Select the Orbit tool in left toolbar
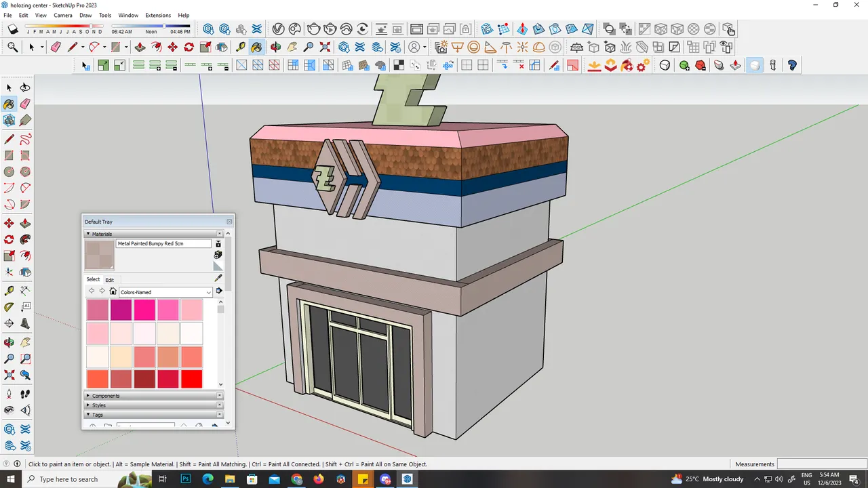 coord(9,342)
